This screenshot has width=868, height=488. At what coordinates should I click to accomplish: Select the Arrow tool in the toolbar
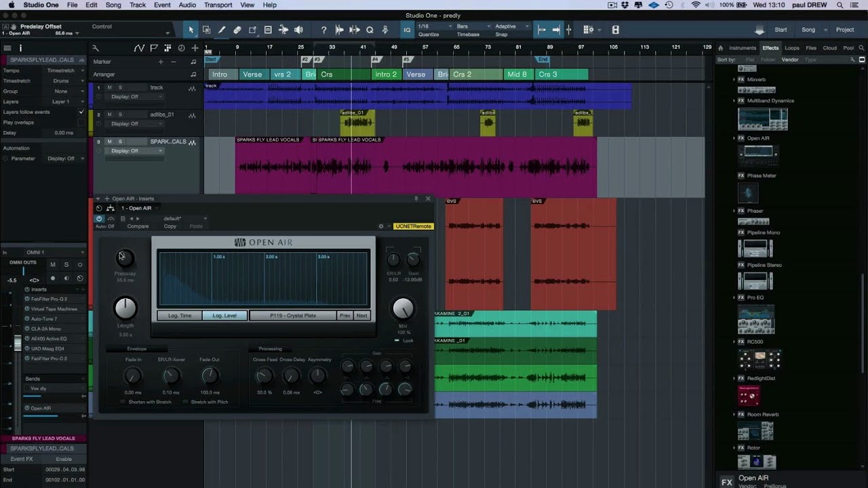[191, 30]
